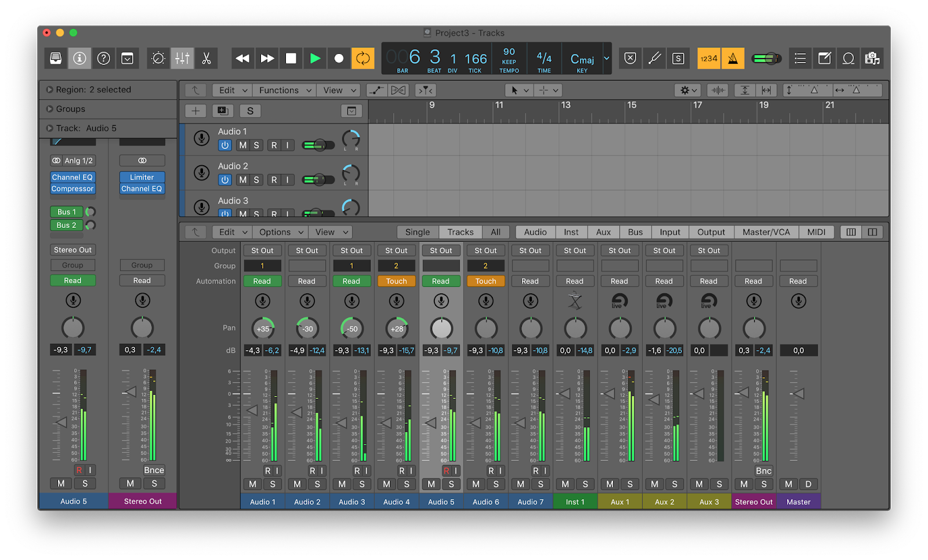The width and height of the screenshot is (928, 560).
Task: Click St Out output on Audio 3 strip
Action: (x=351, y=250)
